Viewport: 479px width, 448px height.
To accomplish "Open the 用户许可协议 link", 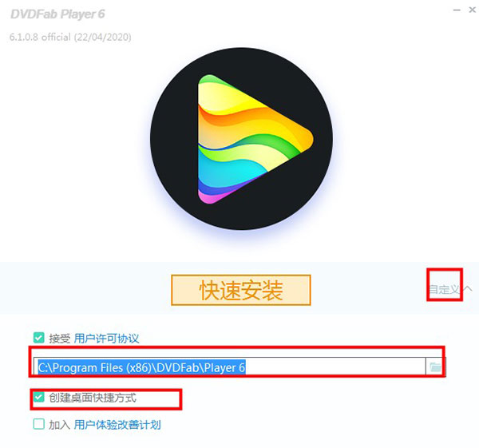I will tap(106, 339).
